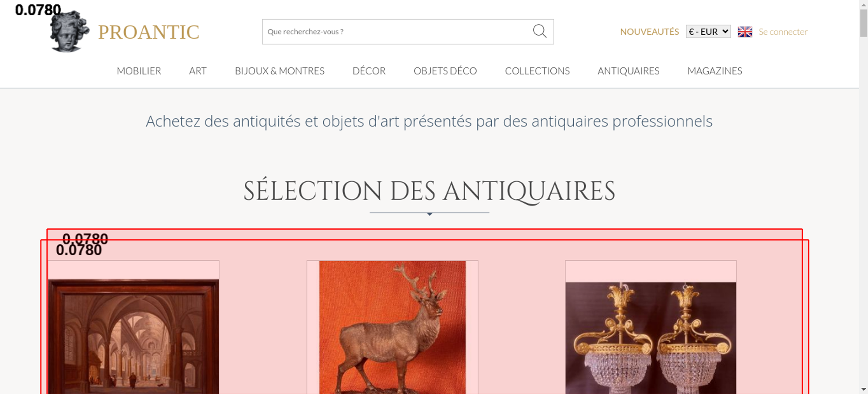Open the PROANTIC homepage wordmark
Viewport: 868px width, 394px height.
(148, 32)
